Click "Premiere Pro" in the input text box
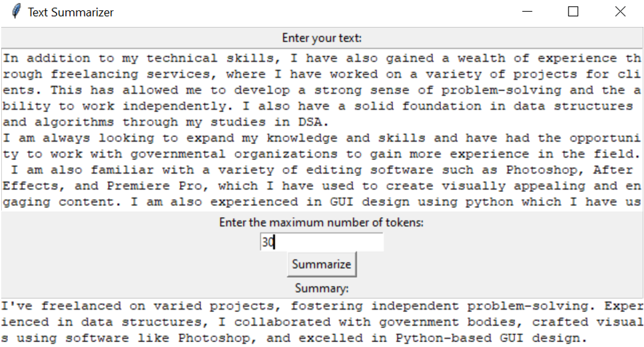The height and width of the screenshot is (347, 644). click(155, 186)
